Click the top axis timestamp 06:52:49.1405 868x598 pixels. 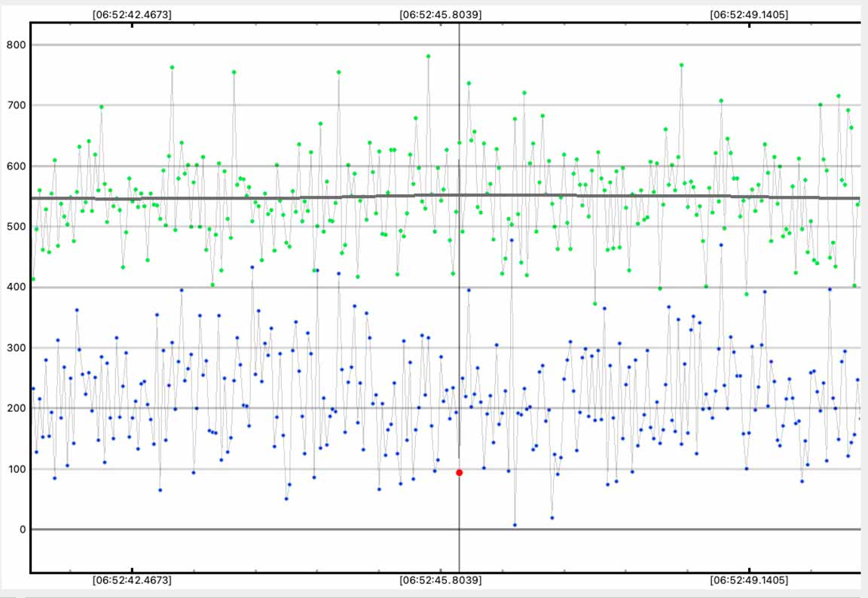[749, 14]
